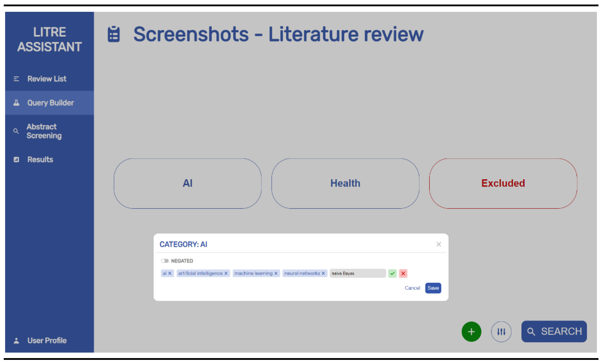Remove 'artificial intelligence' keyword chip
This screenshot has width=603, height=364.
pyautogui.click(x=226, y=273)
